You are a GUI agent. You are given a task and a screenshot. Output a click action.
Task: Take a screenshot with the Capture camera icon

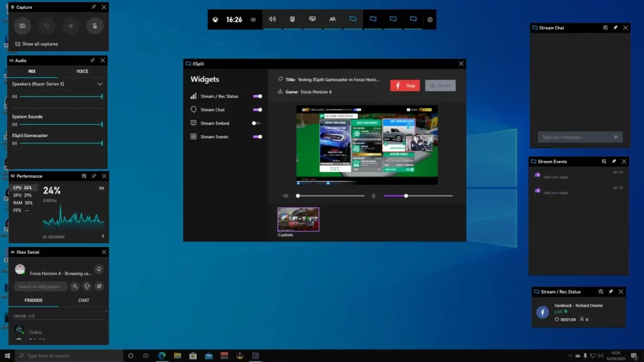23,26
